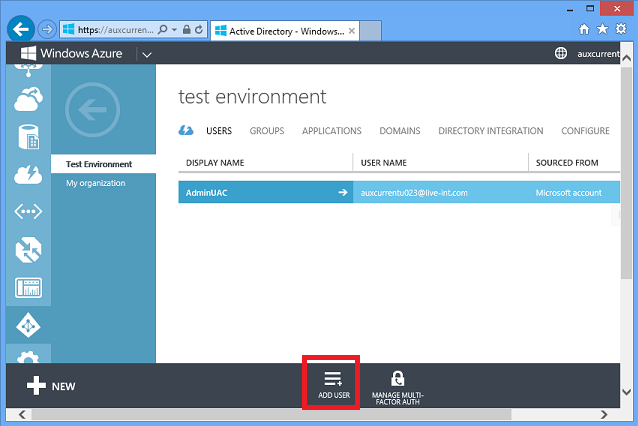Viewport: 638px width, 426px height.
Task: Select the Service Bus sidebar icon
Action: (x=28, y=212)
